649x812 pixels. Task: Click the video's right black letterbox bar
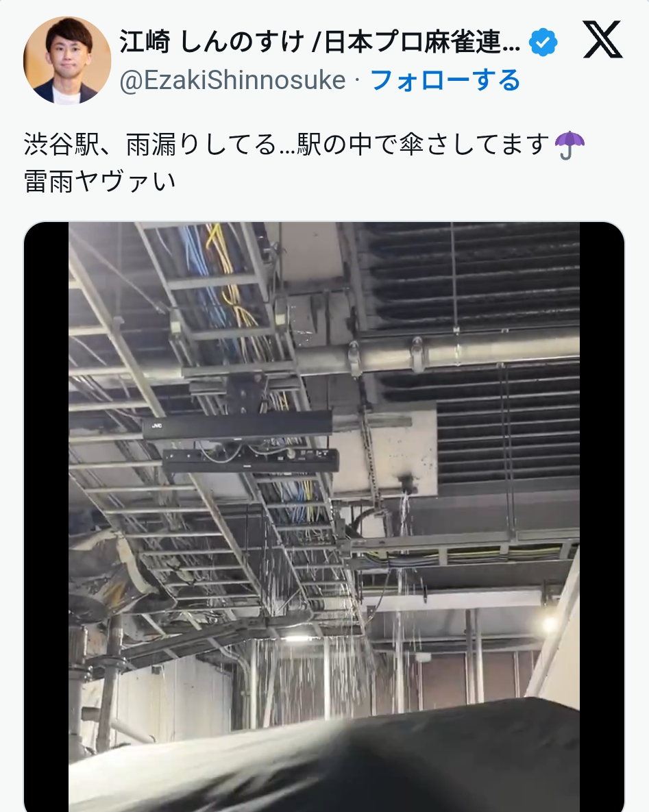click(602, 517)
